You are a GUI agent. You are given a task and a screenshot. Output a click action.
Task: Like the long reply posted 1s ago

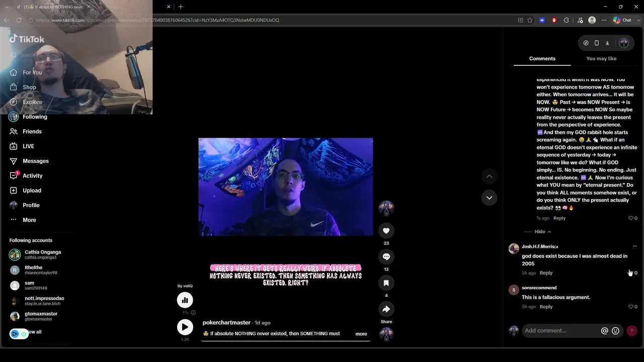(x=631, y=218)
